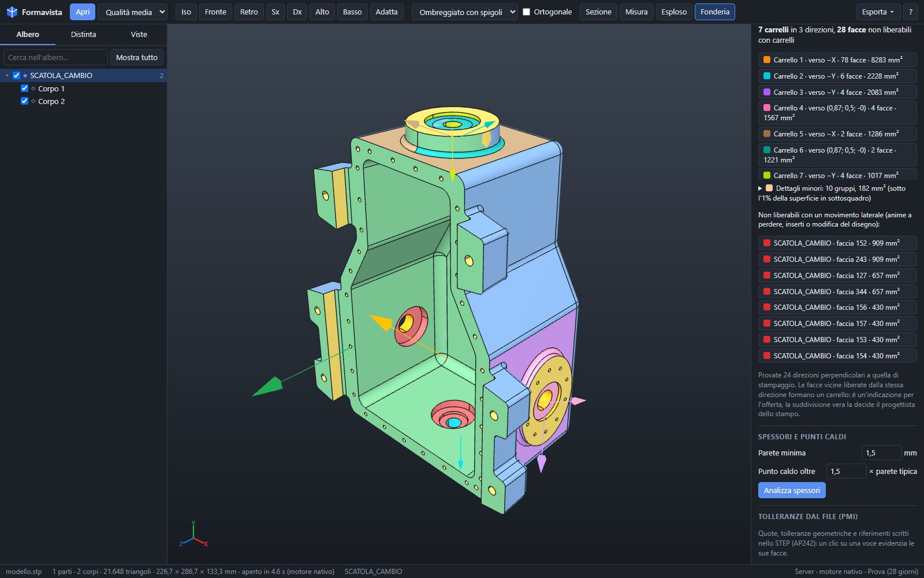Switch to the Alto top view

[322, 12]
